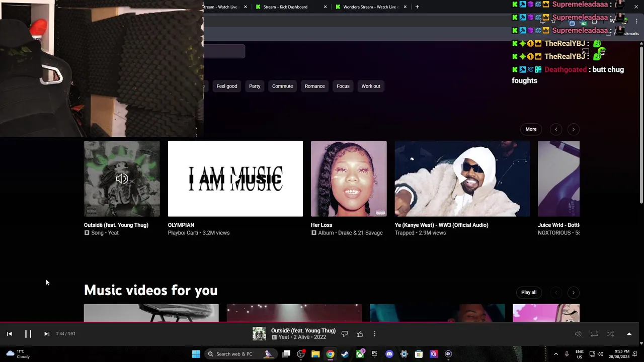Open Drake & 21 Savage artist link
This screenshot has height=362, width=644.
click(x=360, y=233)
